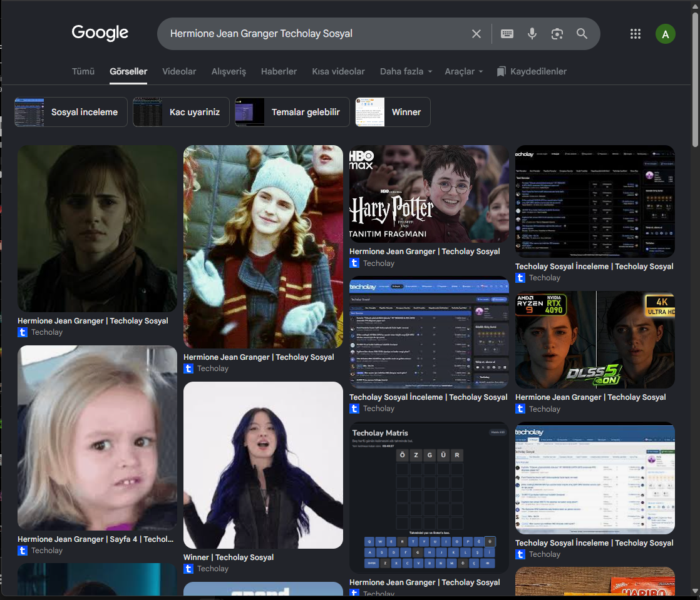Expand the Araçlar dropdown
Screen dimensions: 700x600
[x=464, y=71]
